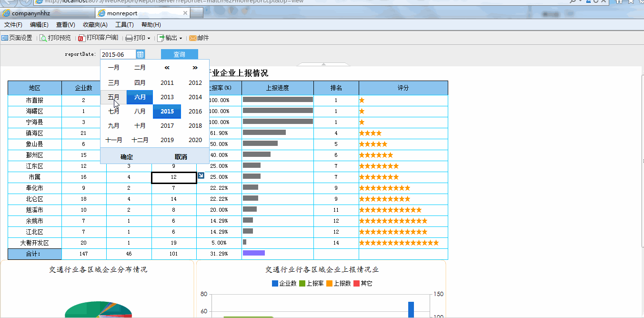Select 十一月 in month picker
This screenshot has height=318, width=644.
[113, 140]
